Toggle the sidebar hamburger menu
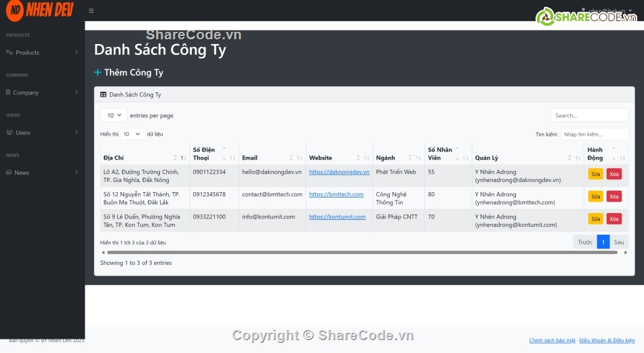This screenshot has width=644, height=353. click(92, 11)
